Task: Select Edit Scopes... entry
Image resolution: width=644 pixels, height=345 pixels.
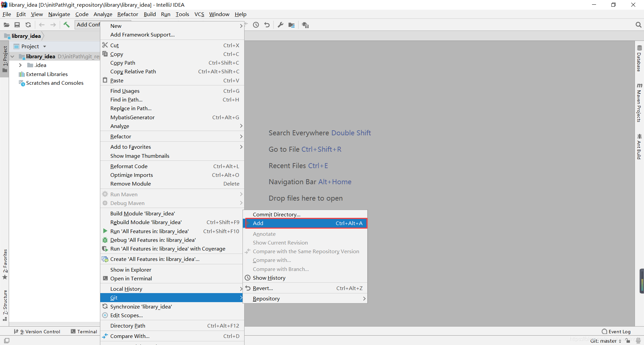Action: (x=172, y=315)
